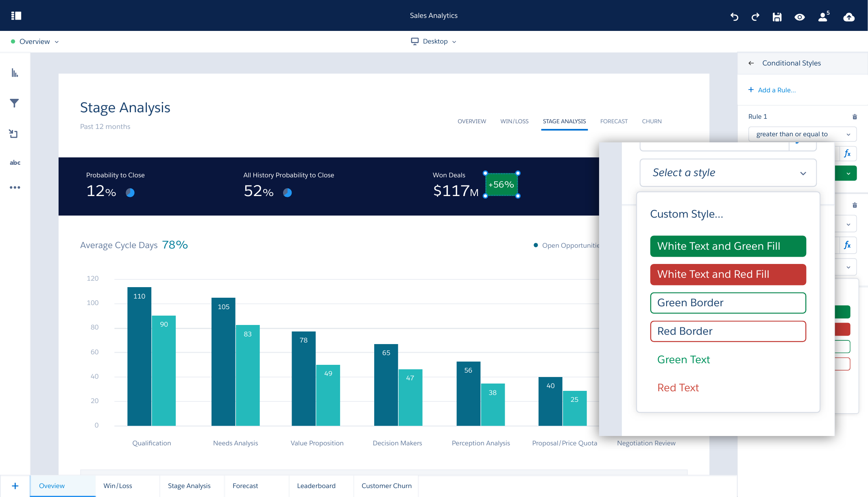Delete Rule 1 with trash icon

(x=855, y=117)
